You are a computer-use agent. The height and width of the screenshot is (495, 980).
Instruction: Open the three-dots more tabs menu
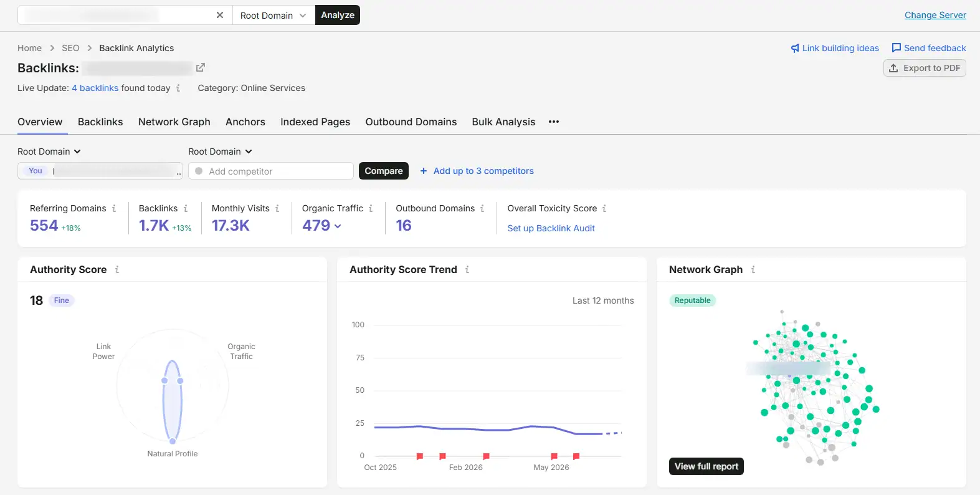(554, 122)
